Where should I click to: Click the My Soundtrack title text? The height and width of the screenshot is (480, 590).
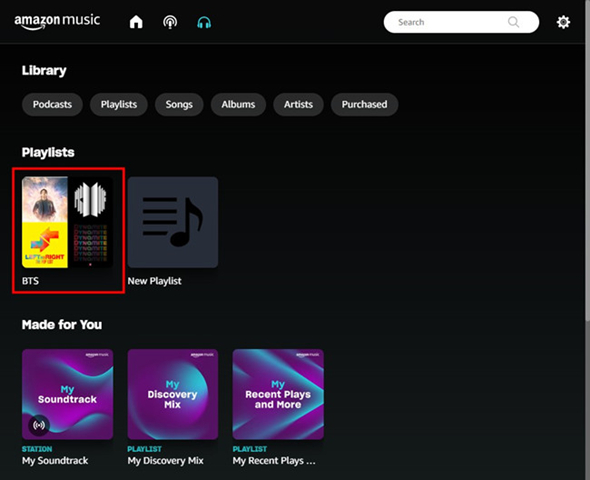(x=55, y=460)
